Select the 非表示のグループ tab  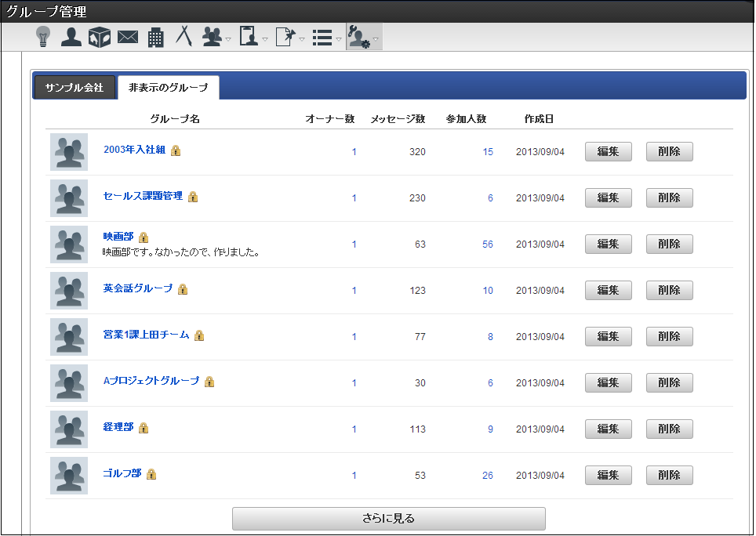tap(169, 88)
